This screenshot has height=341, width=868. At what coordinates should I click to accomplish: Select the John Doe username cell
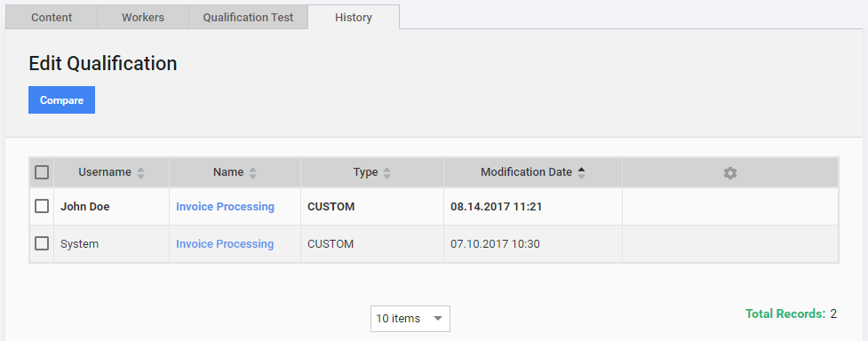click(x=111, y=207)
